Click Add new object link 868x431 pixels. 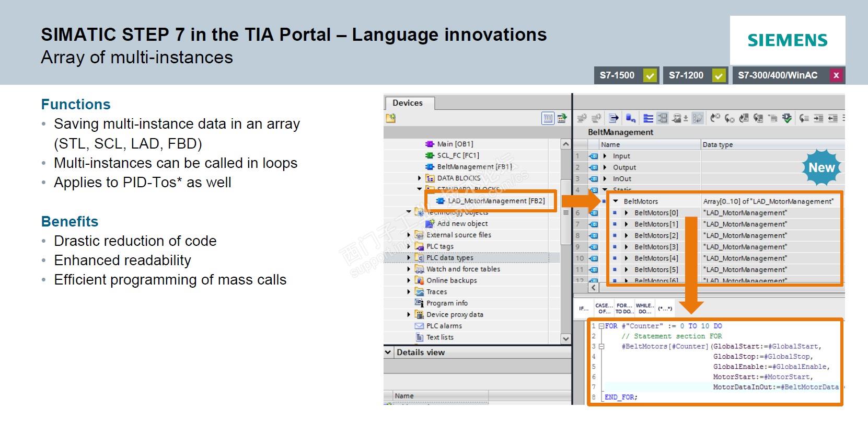click(462, 223)
